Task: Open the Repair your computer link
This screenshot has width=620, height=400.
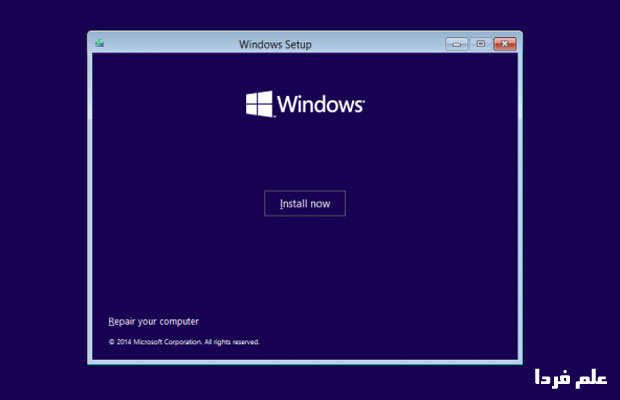Action: pos(153,322)
